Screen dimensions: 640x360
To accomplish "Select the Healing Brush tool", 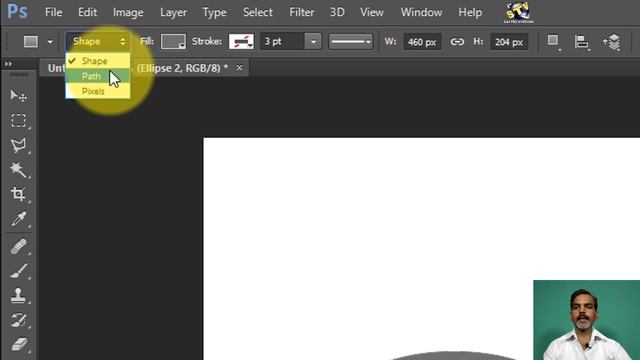I will 18,247.
